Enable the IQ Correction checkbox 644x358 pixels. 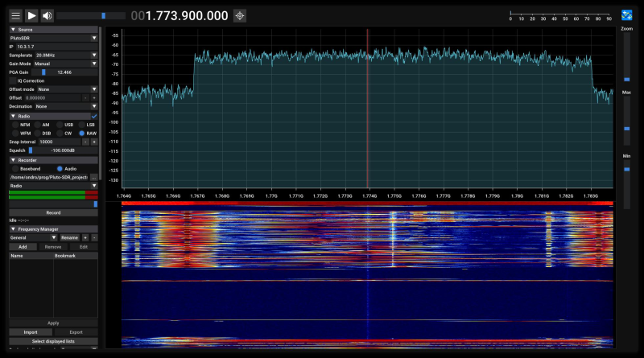click(13, 81)
